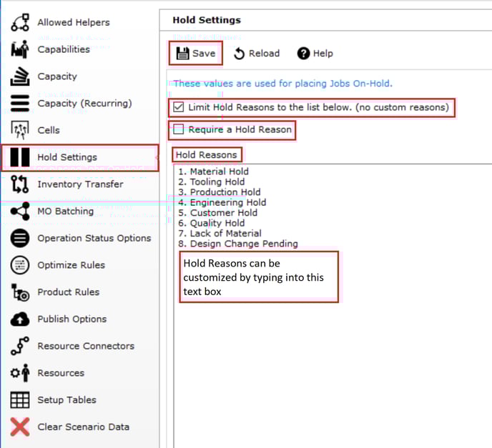Click the Operation Status Options round icon
The image size is (492, 448).
(x=20, y=238)
